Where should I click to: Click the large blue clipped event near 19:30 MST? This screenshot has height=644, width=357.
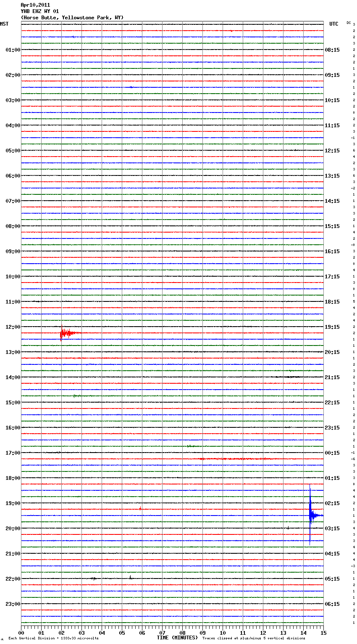point(311,515)
